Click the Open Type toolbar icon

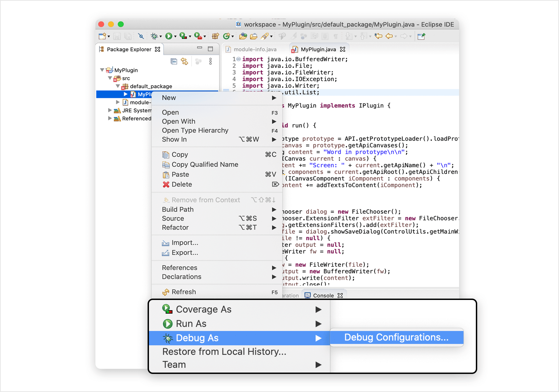243,36
